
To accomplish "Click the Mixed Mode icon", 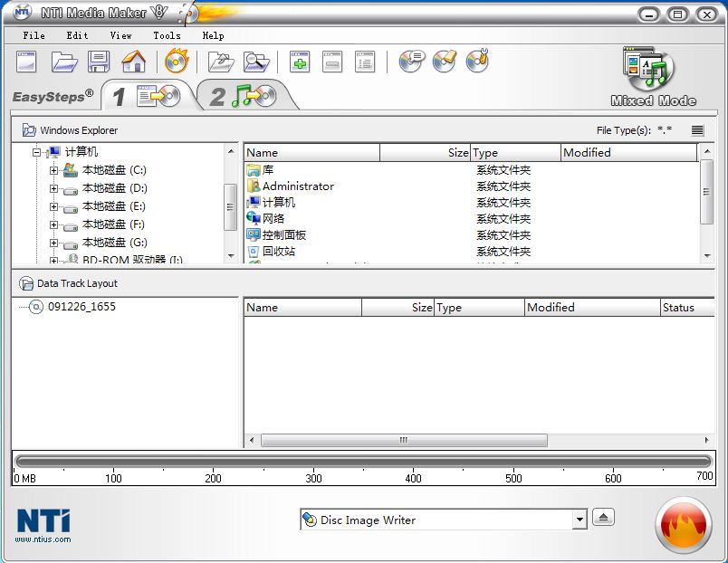I will [x=649, y=69].
